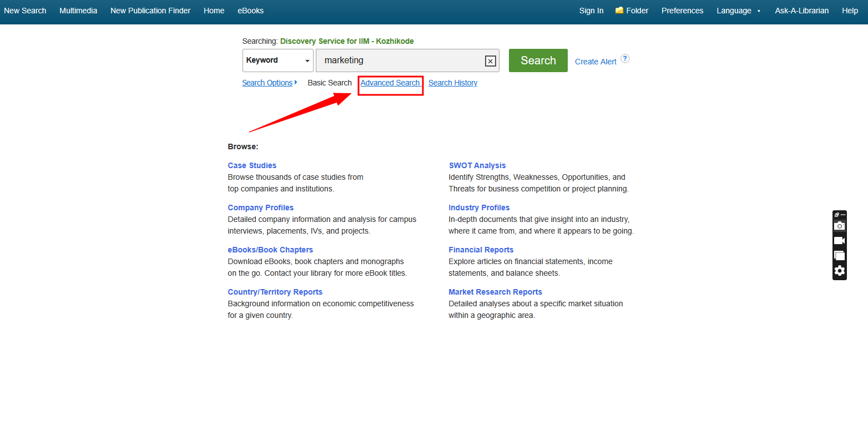Open New Publication Finder menu item
The image size is (868, 425).
[x=150, y=11]
